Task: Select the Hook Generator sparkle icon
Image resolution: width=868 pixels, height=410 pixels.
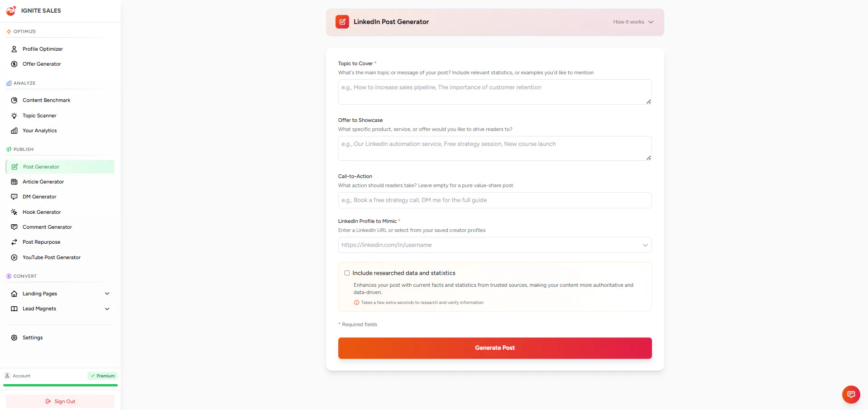Action: [x=14, y=212]
